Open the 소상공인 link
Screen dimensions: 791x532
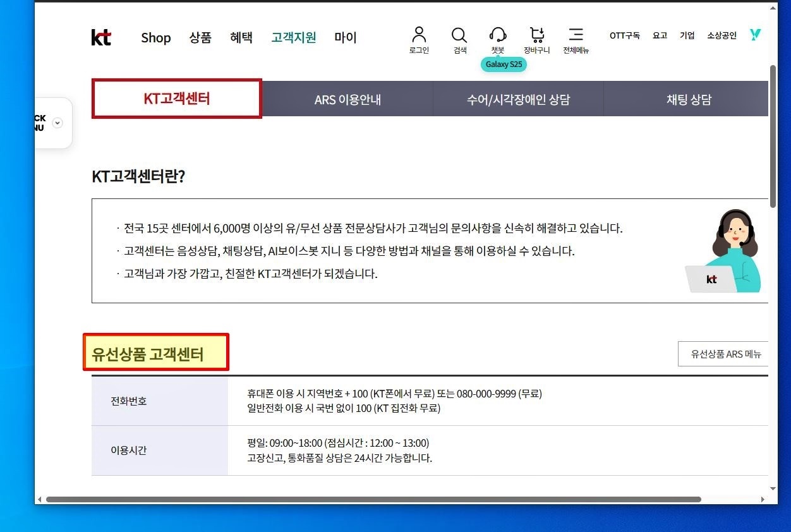pyautogui.click(x=722, y=36)
